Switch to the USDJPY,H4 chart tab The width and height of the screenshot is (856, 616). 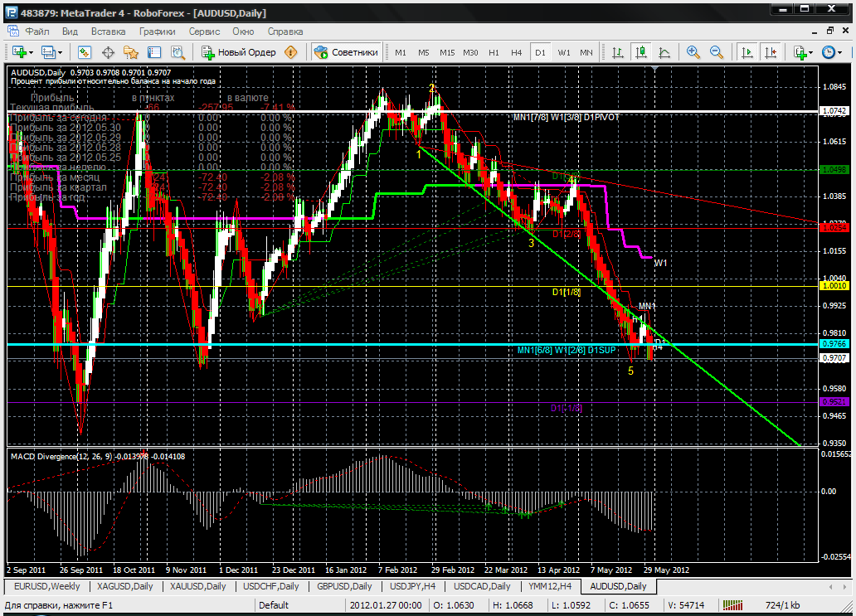[x=413, y=586]
